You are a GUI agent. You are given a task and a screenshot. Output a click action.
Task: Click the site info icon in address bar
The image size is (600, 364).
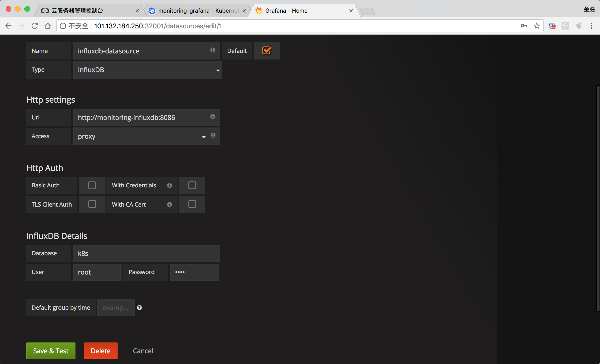[x=63, y=26]
